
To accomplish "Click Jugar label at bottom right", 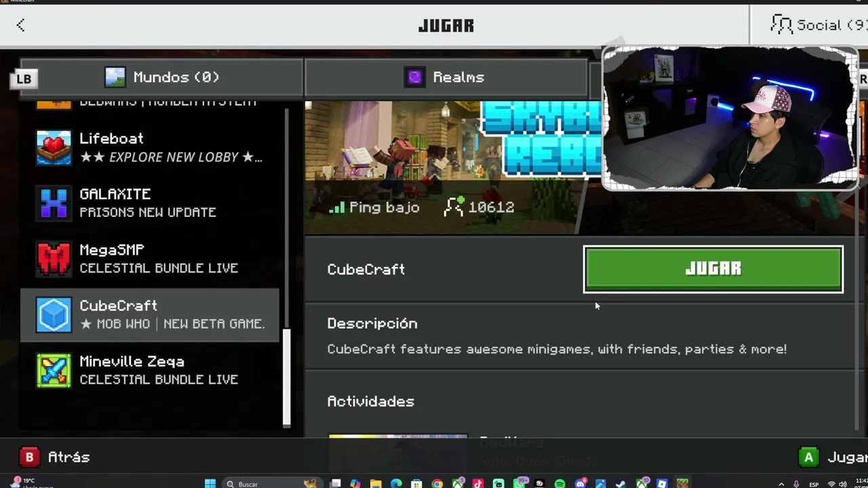I will [x=847, y=457].
